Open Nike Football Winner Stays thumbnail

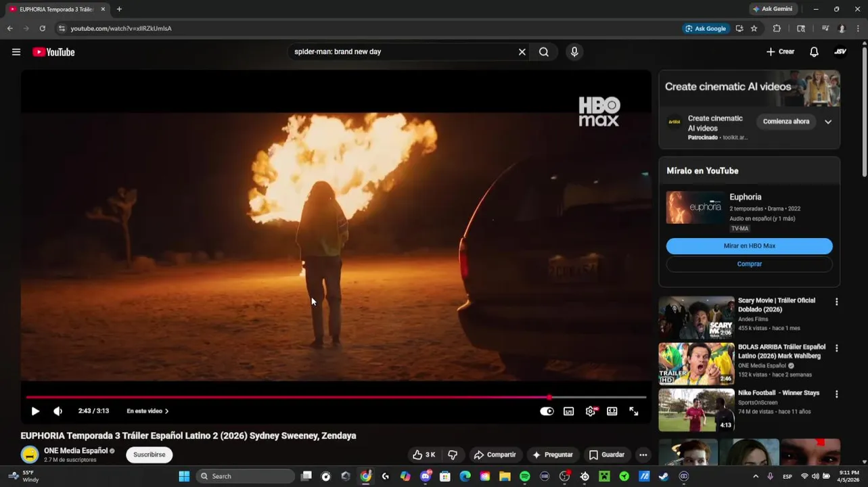(x=696, y=410)
